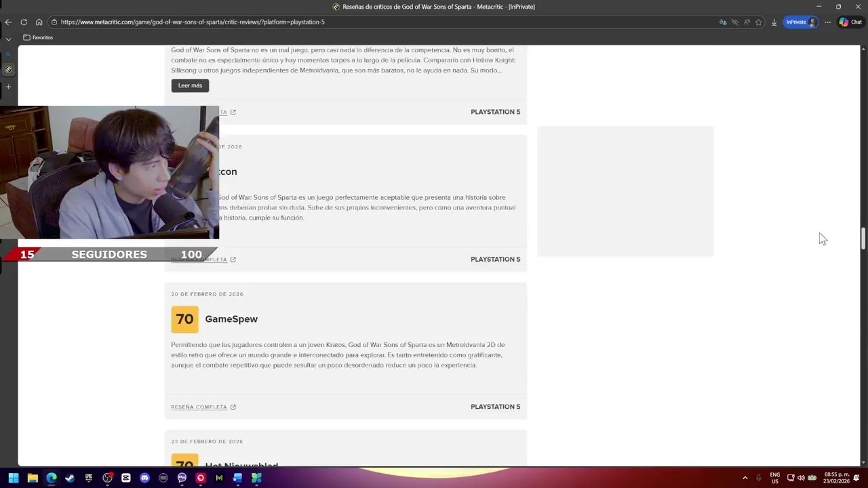
Task: Open clock showing 08:55 p. m.
Action: coord(837,478)
